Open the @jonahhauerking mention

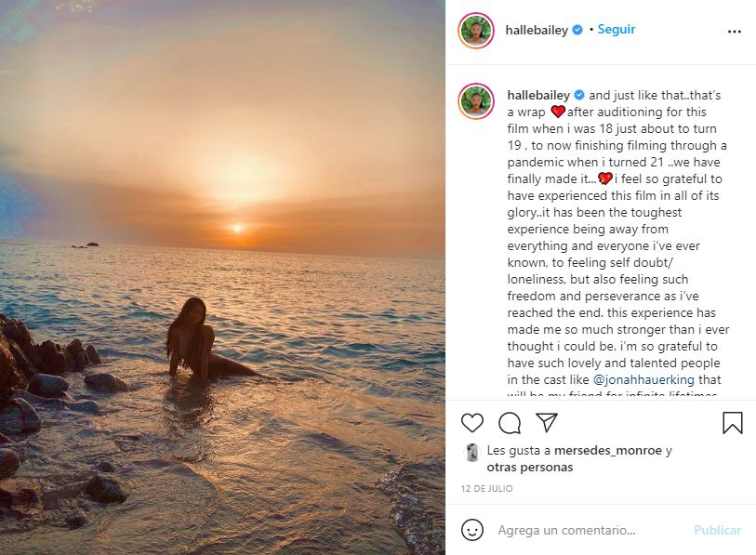click(643, 380)
